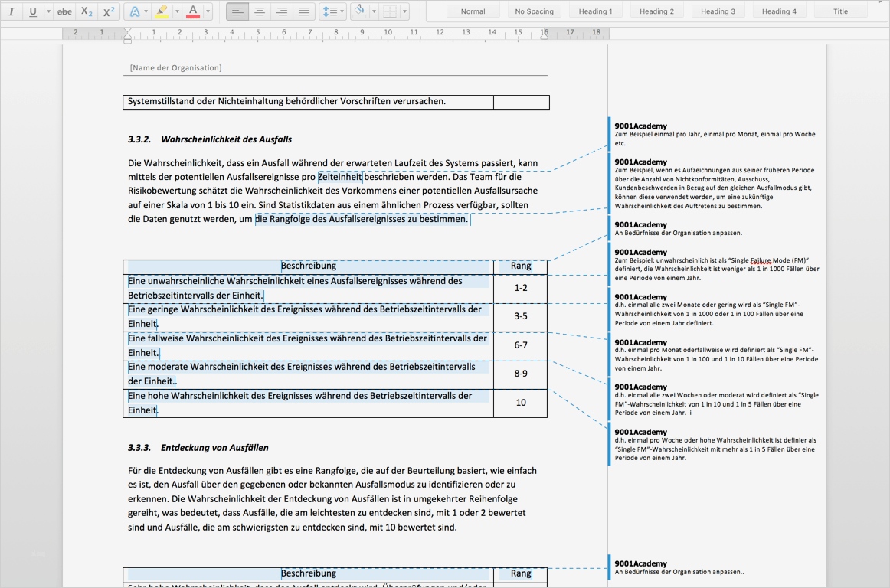Apply the Heading 1 style
This screenshot has width=890, height=588.
[x=595, y=11]
